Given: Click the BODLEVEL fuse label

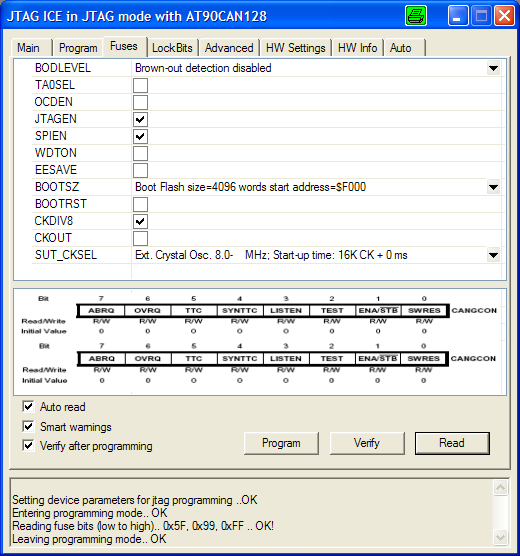Looking at the screenshot, I should click(x=63, y=68).
